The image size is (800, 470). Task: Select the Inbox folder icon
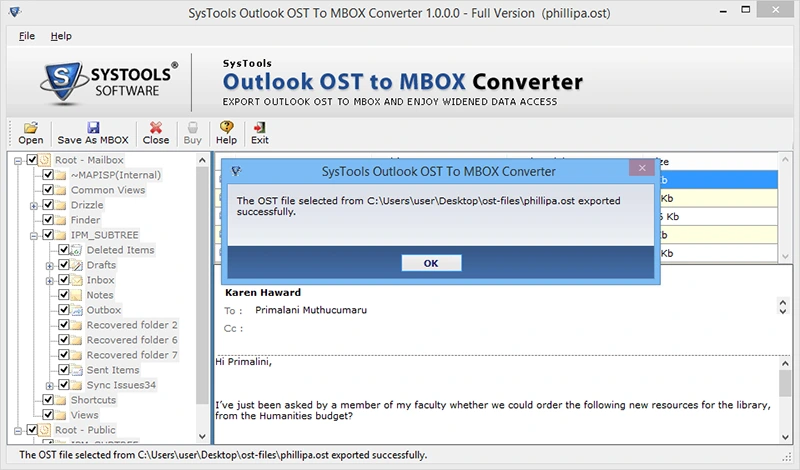pyautogui.click(x=76, y=280)
